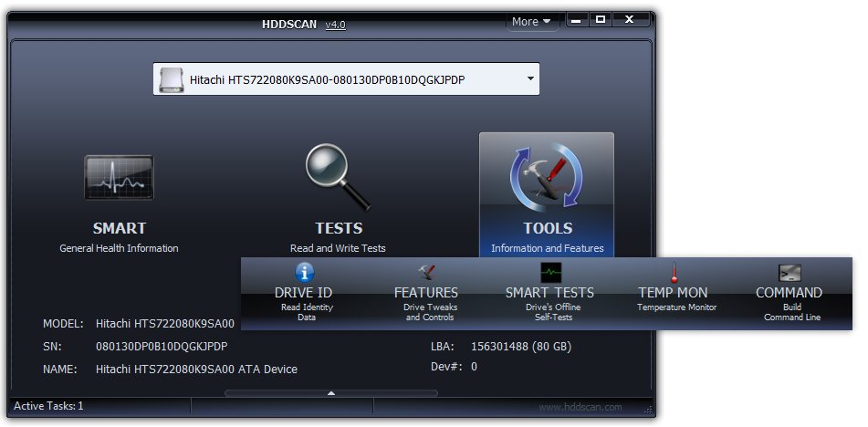The width and height of the screenshot is (868, 427).
Task: Click LBA value 156301488 (80 GB)
Action: tap(521, 347)
